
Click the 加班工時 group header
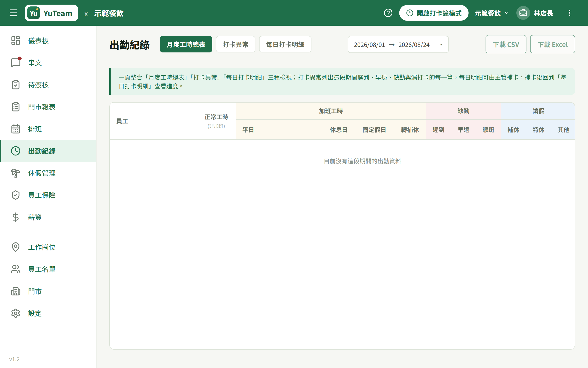(331, 111)
